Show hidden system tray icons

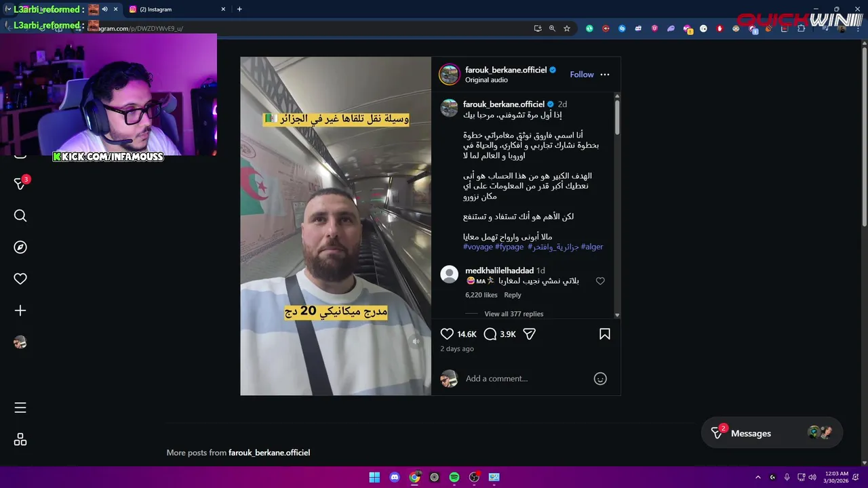(758, 477)
